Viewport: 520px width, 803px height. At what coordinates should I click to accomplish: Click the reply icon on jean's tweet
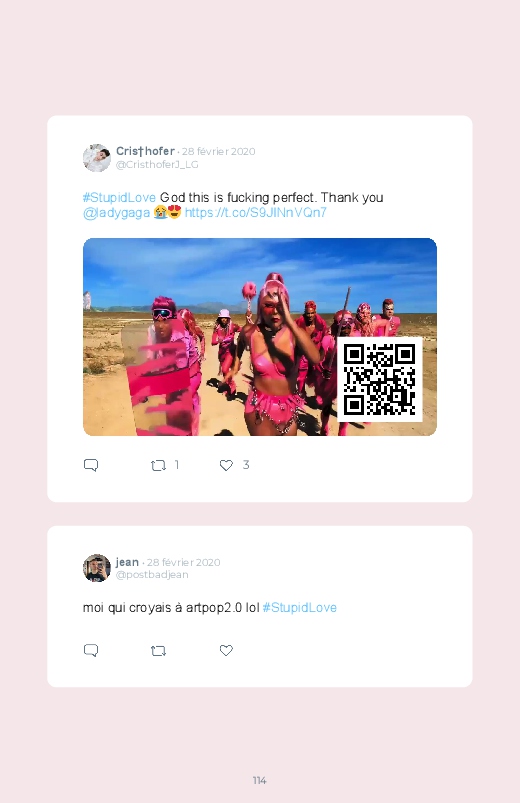point(91,650)
